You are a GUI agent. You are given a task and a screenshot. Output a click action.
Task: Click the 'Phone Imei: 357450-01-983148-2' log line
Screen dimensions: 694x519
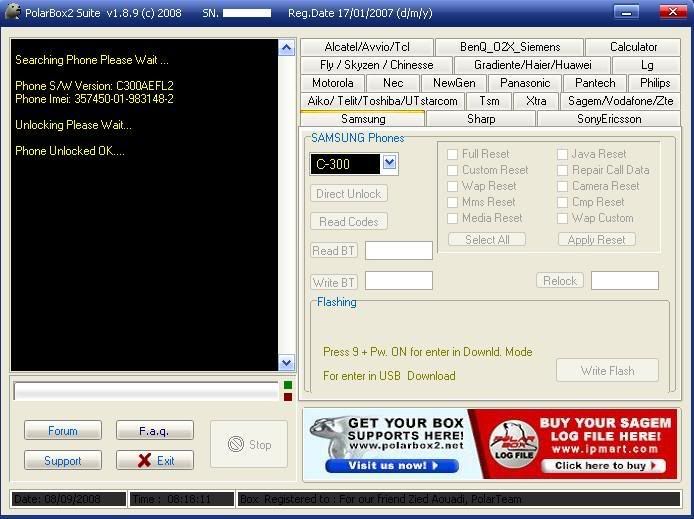[94, 99]
